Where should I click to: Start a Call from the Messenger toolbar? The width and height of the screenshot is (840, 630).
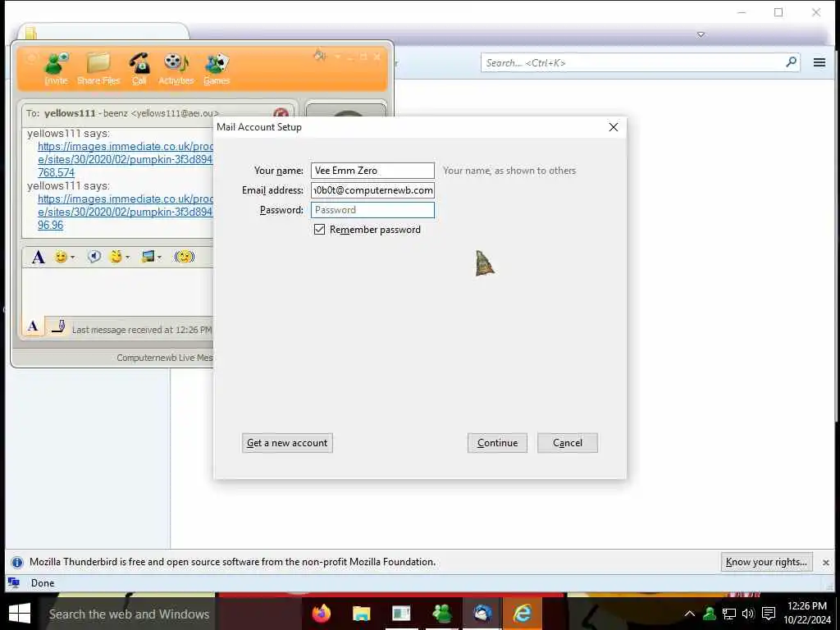tap(139, 69)
